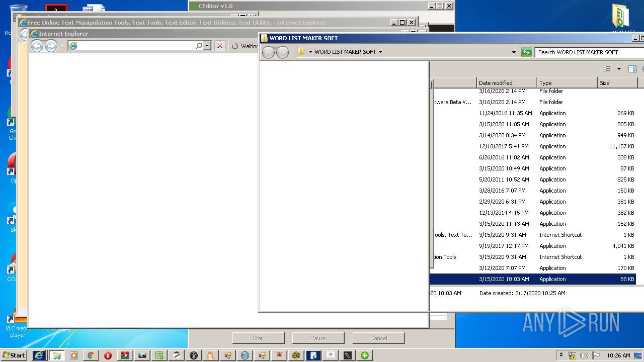644x362 pixels.
Task: Open Google Chrome from the taskbar
Action: (x=91, y=355)
